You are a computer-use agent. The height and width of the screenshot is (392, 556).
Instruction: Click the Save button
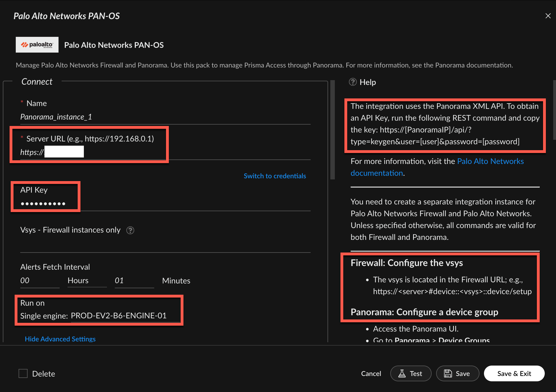[x=457, y=373]
